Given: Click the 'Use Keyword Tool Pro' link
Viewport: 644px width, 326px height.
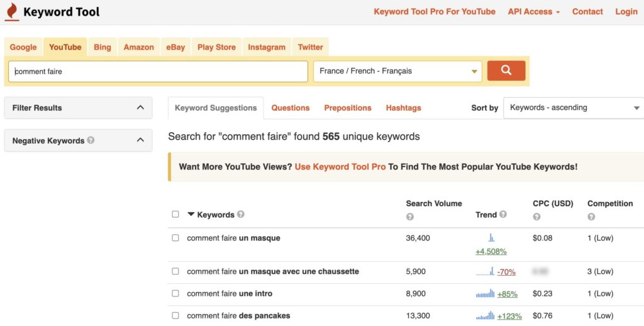Looking at the screenshot, I should coord(340,166).
